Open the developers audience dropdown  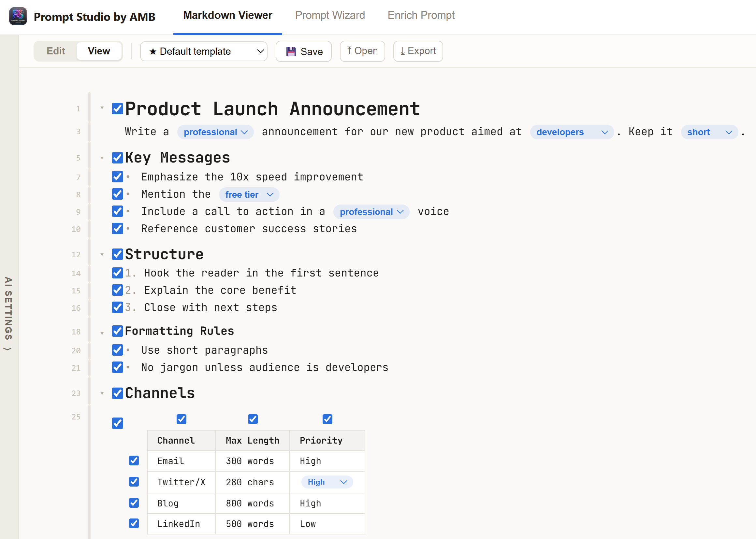click(x=572, y=132)
